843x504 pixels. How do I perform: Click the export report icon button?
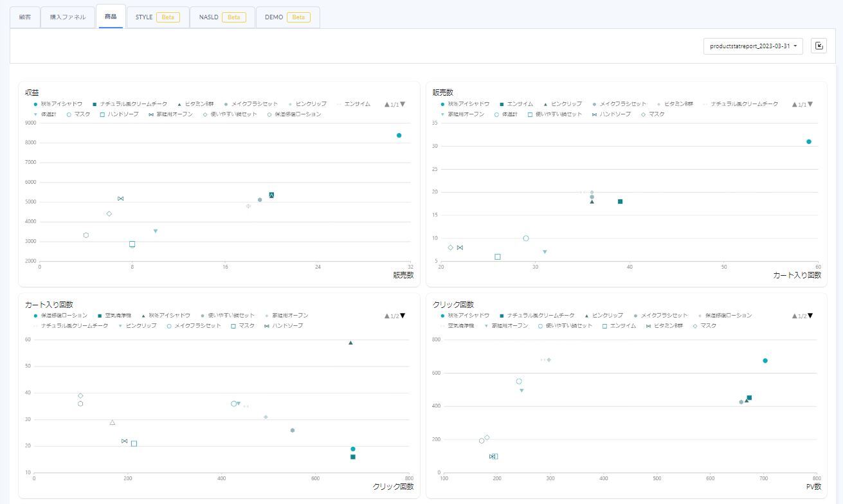819,46
